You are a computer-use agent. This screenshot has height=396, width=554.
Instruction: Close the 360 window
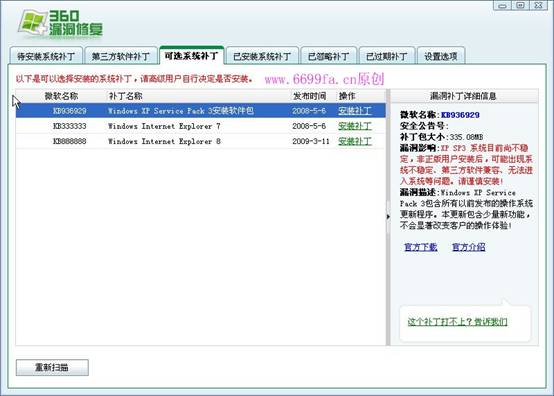pos(538,5)
